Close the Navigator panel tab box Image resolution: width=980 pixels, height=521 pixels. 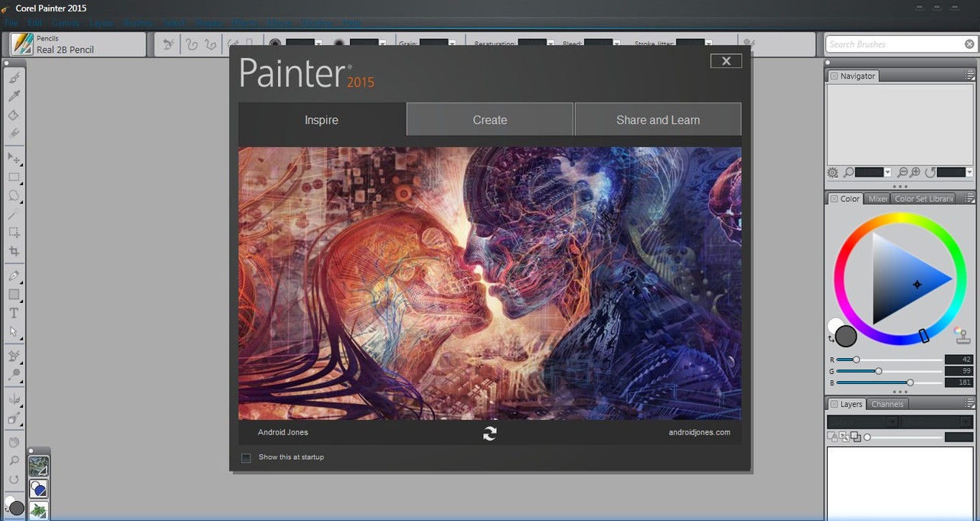pyautogui.click(x=834, y=77)
